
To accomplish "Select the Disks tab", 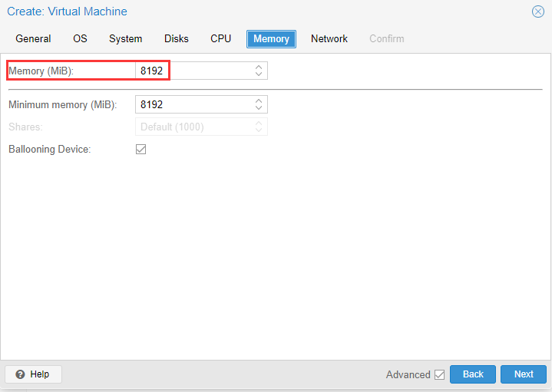I will [x=176, y=38].
